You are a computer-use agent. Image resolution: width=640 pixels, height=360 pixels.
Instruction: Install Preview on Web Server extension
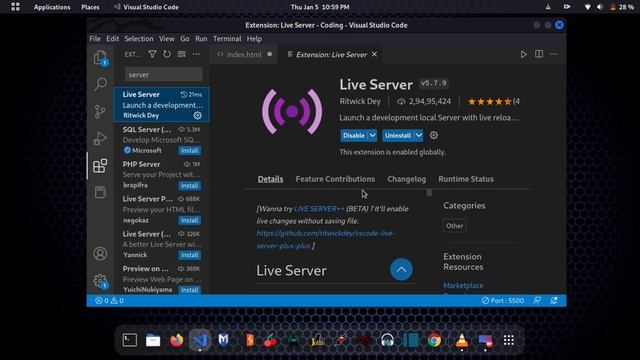[x=190, y=290]
